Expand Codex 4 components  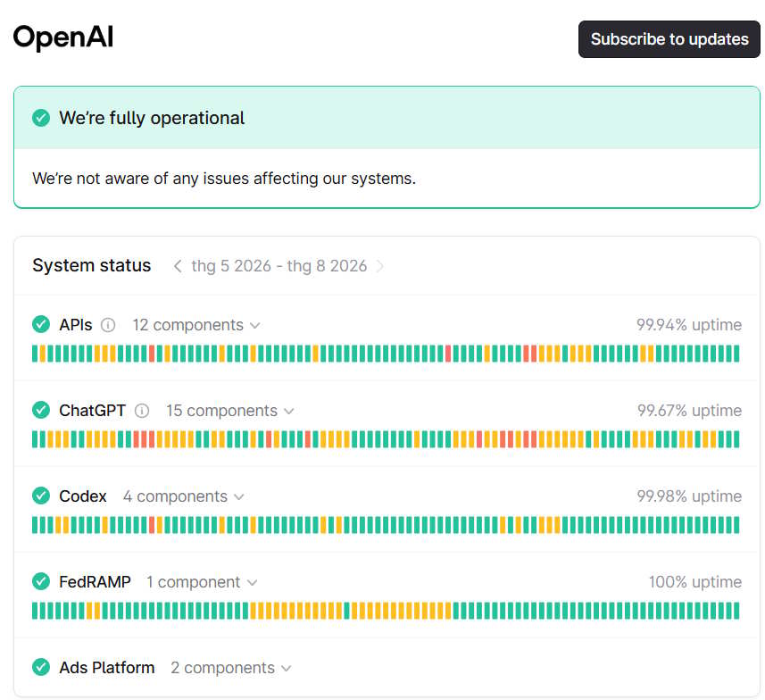pyautogui.click(x=184, y=496)
